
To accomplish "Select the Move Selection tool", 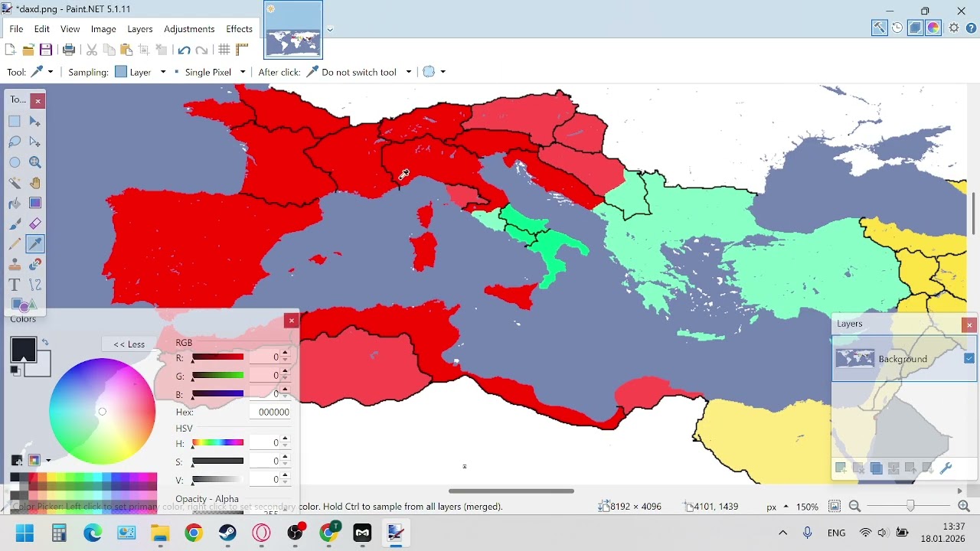I will click(35, 142).
